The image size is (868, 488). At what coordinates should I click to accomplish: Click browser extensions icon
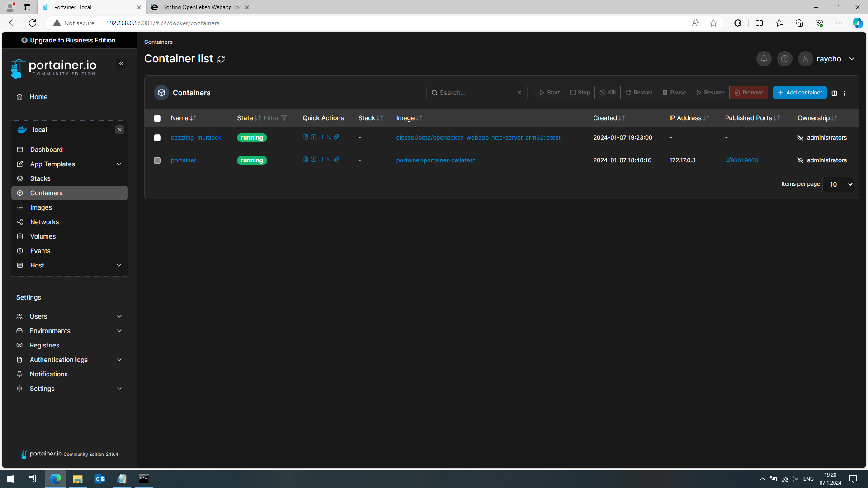click(x=737, y=23)
